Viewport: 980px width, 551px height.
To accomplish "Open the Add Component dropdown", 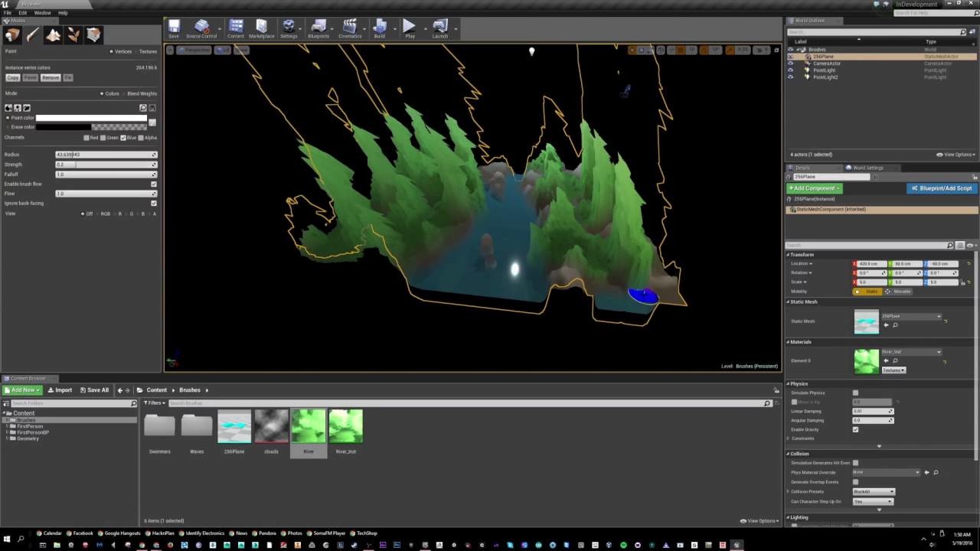I will coord(814,188).
